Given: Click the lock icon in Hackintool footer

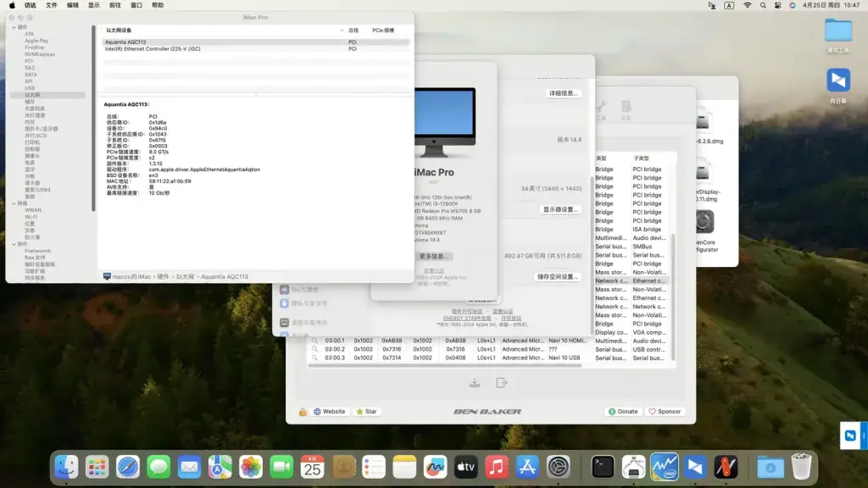Looking at the screenshot, I should [303, 412].
